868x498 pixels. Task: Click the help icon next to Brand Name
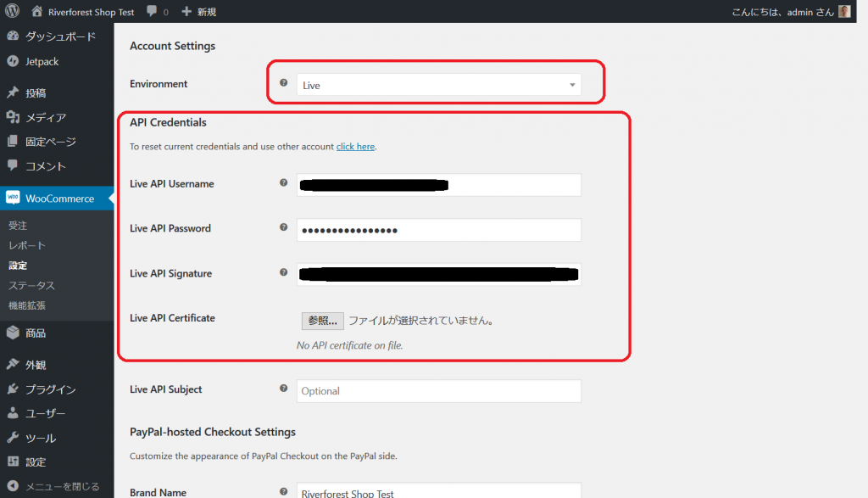pos(283,491)
